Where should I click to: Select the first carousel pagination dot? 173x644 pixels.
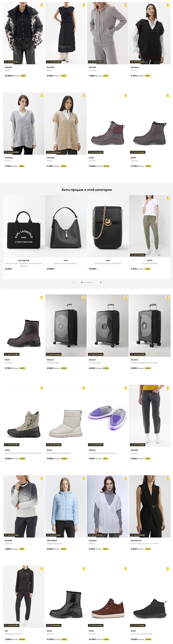[82, 282]
